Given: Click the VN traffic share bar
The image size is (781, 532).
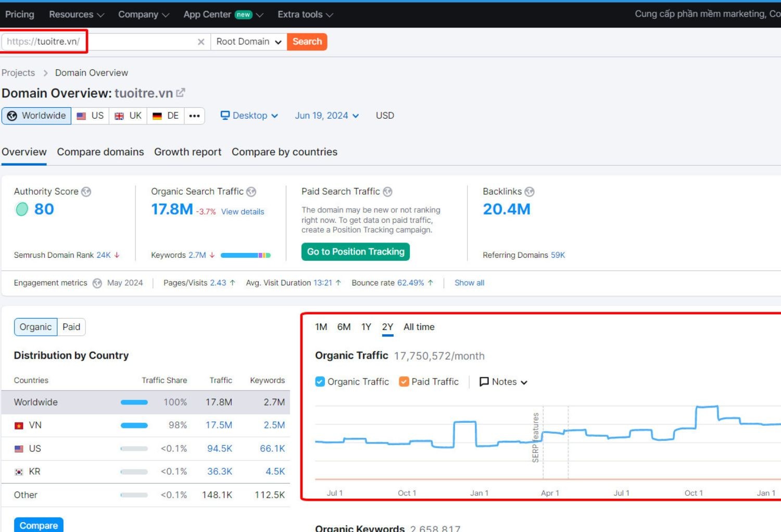Looking at the screenshot, I should (134, 425).
